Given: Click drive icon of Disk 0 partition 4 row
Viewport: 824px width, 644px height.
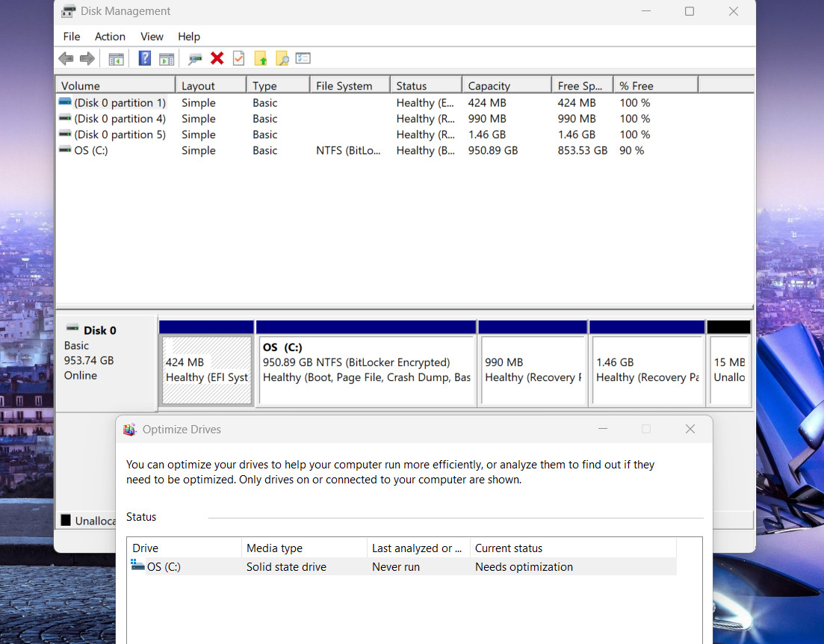Looking at the screenshot, I should coord(65,118).
